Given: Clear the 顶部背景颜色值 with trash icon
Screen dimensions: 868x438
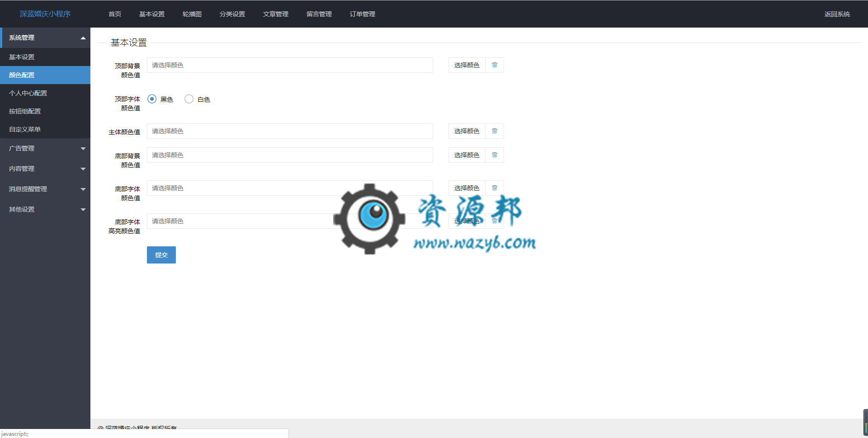Looking at the screenshot, I should [x=495, y=65].
